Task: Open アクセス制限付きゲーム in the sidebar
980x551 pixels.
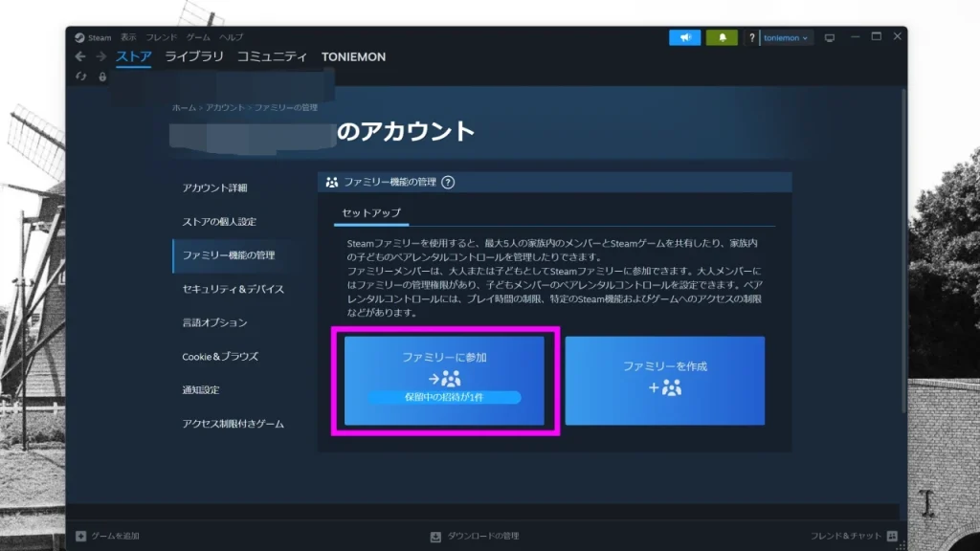Action: 234,424
